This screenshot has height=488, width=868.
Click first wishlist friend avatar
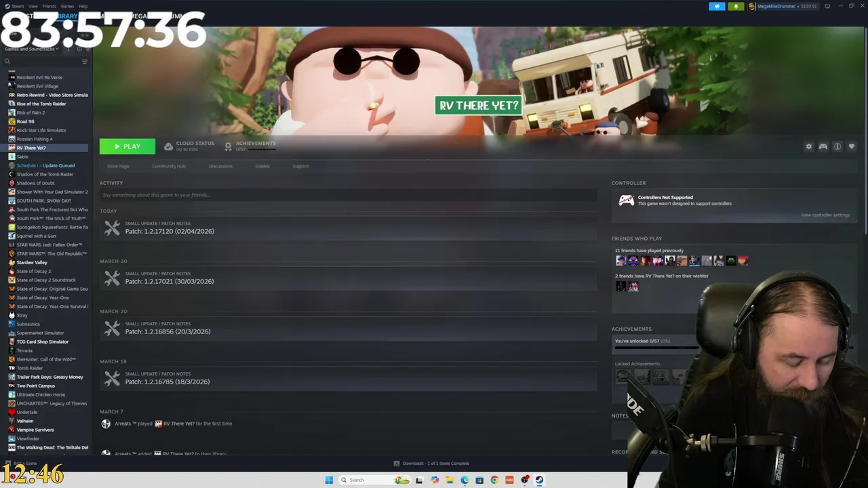coord(620,286)
